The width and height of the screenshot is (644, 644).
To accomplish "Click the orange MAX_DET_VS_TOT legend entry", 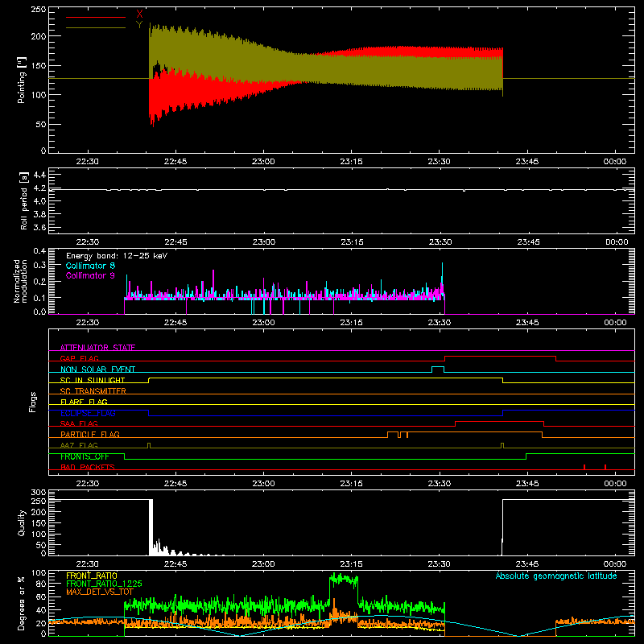I will point(100,592).
